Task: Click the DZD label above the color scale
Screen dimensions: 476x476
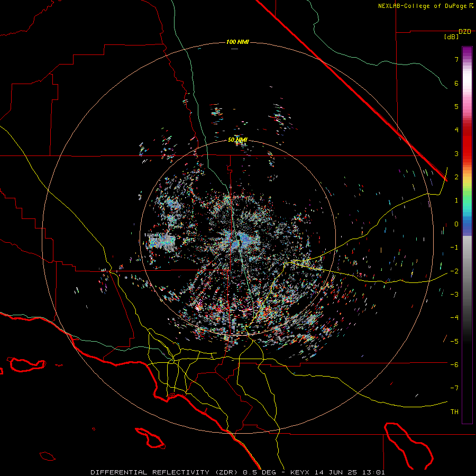Action: click(465, 32)
